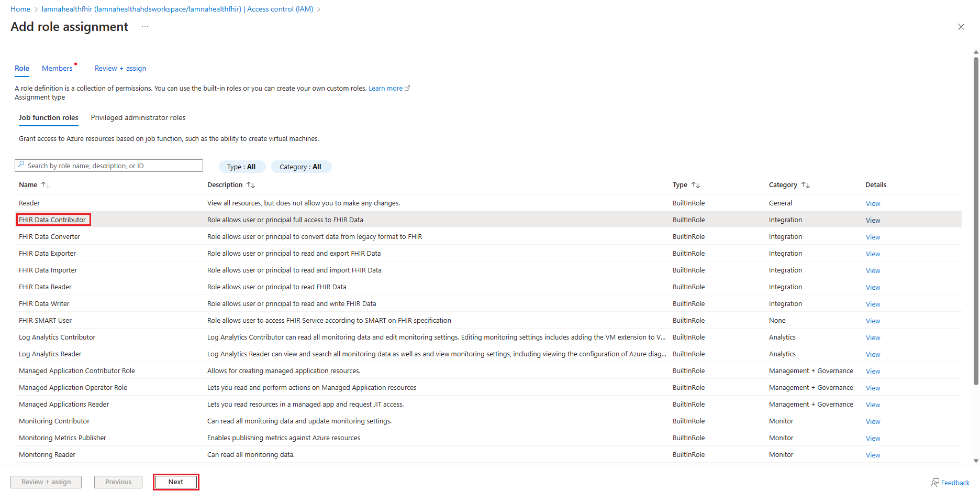Open the Category : All filter
This screenshot has width=980, height=491.
pos(301,167)
